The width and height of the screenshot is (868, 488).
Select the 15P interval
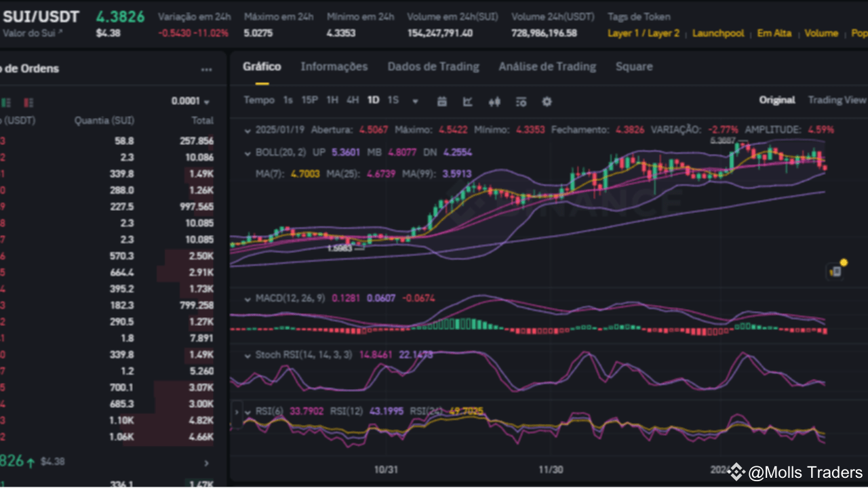tap(310, 100)
